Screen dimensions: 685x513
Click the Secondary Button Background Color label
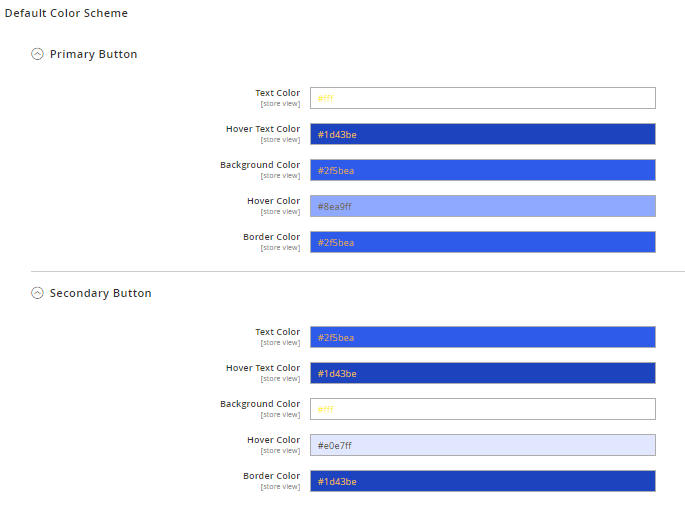260,404
